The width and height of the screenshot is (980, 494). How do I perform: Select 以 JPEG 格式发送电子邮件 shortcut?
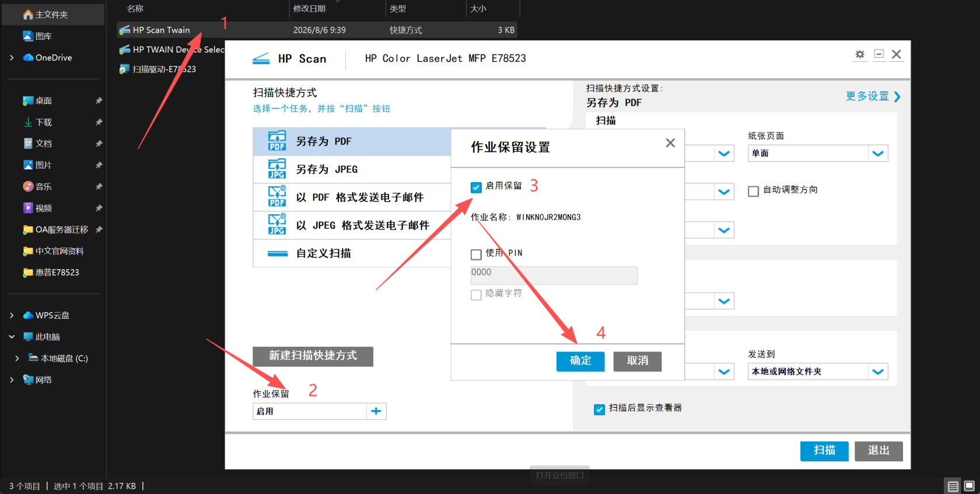coord(352,225)
